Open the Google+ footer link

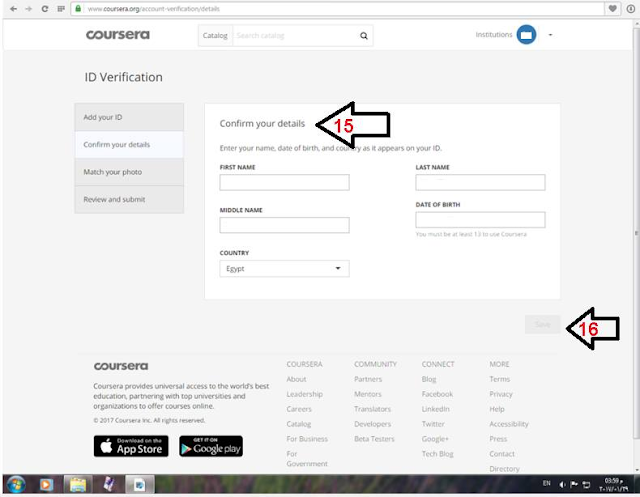point(435,439)
